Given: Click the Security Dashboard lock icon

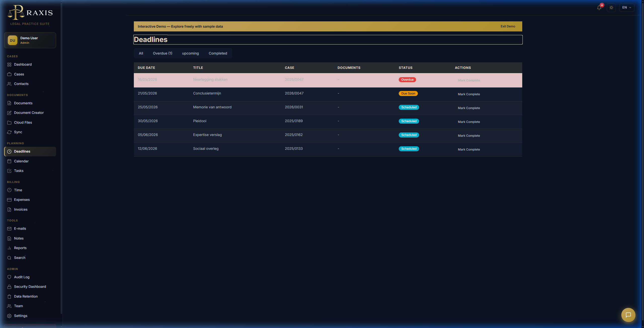Looking at the screenshot, I should (x=9, y=287).
